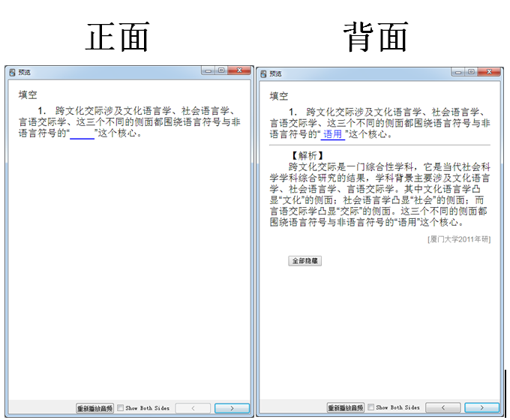
Task: Click the app icon in the front-side preview title bar
Action: pyautogui.click(x=12, y=72)
